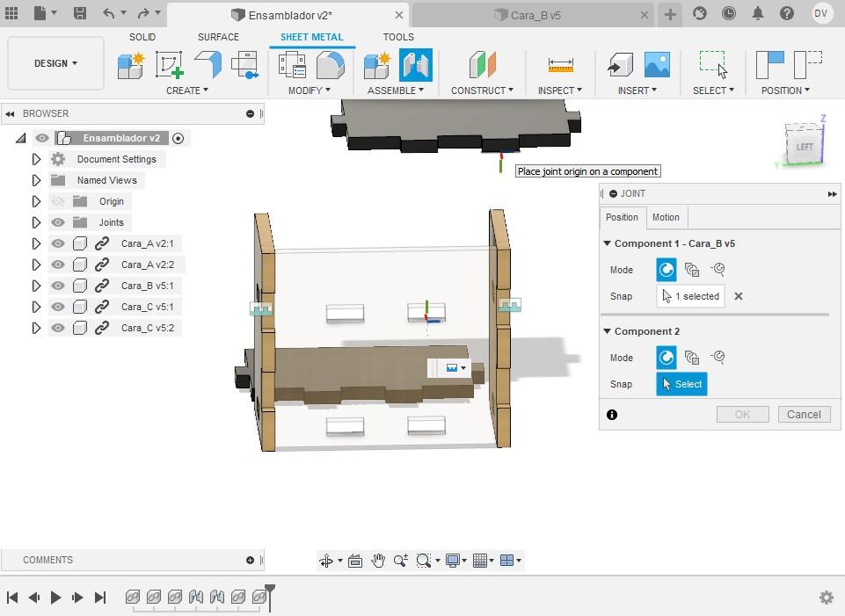Viewport: 845px width, 616px height.
Task: Open the Sheet Metal Rules icon
Action: pos(293,65)
